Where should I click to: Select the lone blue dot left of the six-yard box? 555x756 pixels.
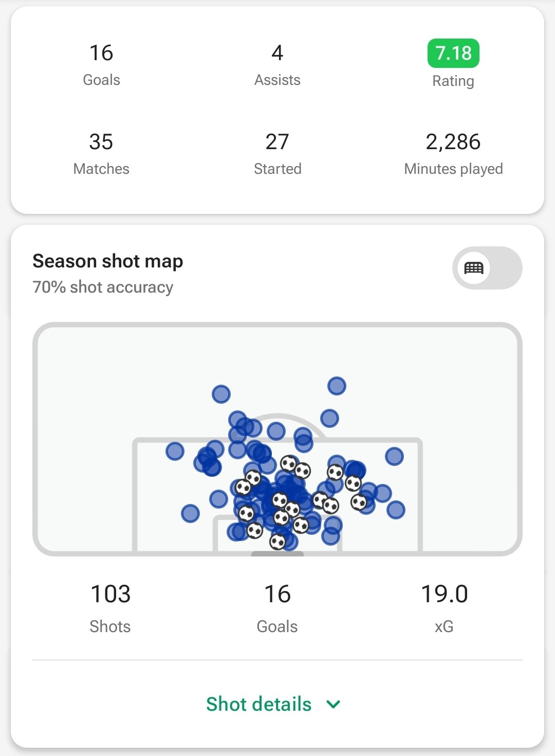click(190, 513)
